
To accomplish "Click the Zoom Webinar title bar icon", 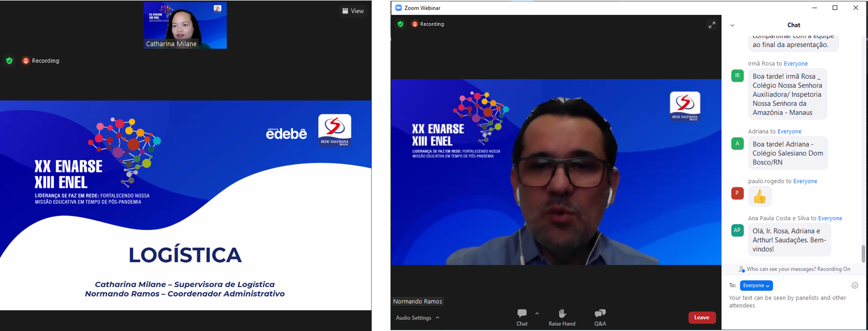I will (x=399, y=8).
